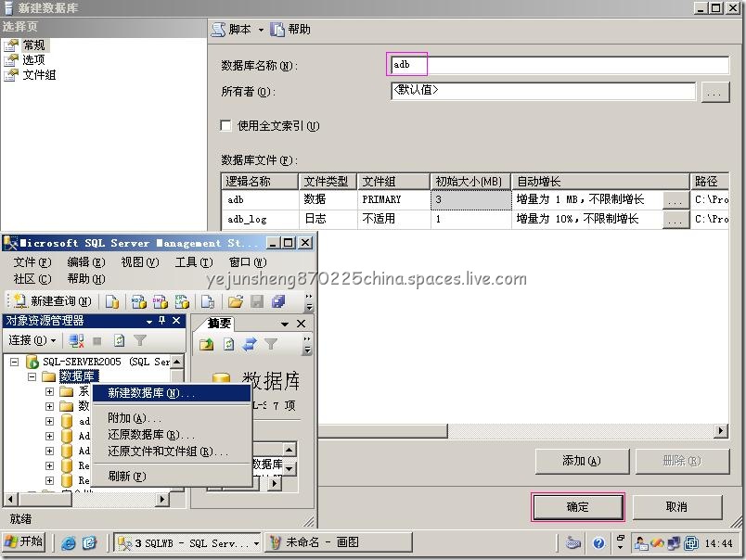Viewport: 746px width, 560px height.
Task: Click the keyboard language bar icon
Action: [x=573, y=542]
